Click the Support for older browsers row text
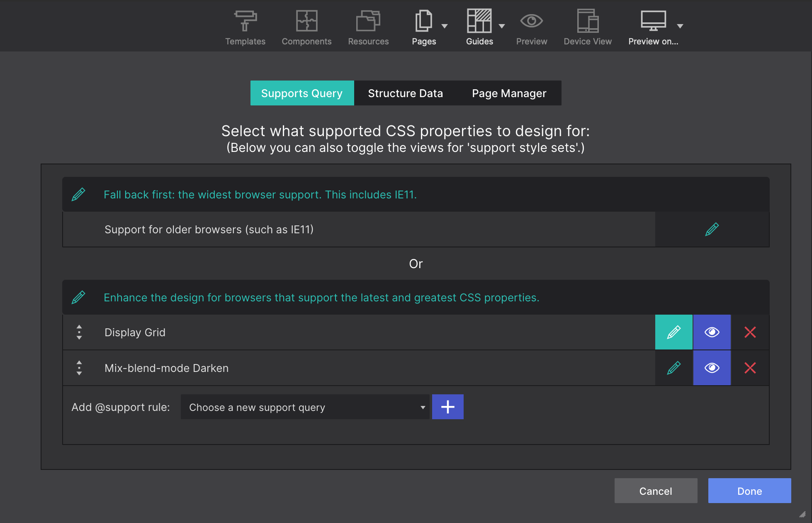Screen dimensions: 812x523 click(x=209, y=230)
